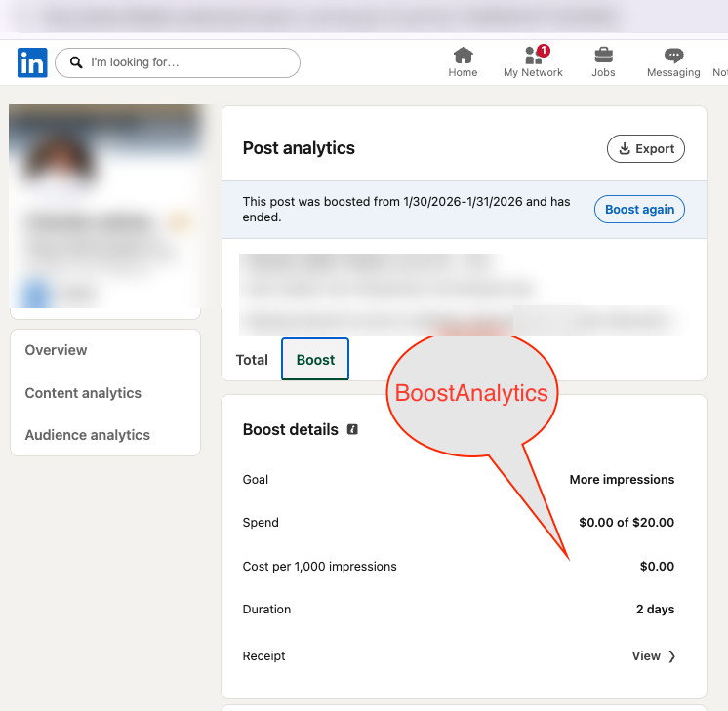Viewport: 728px width, 711px height.
Task: Click the "Cost per 1,000 impressions" label
Action: tap(319, 567)
